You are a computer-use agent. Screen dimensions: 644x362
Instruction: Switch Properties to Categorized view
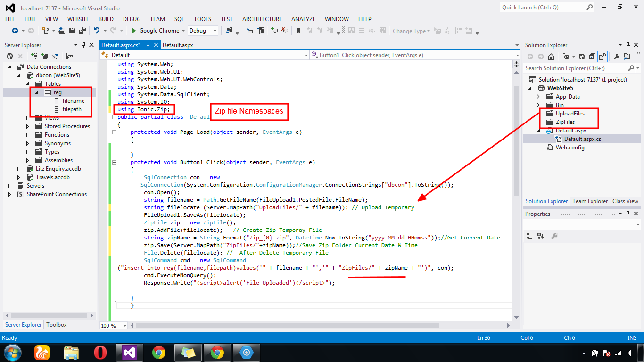click(x=530, y=236)
